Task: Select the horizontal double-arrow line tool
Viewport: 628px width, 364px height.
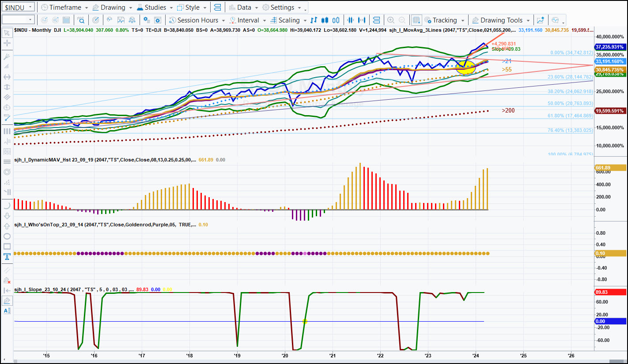Action: coord(7,77)
